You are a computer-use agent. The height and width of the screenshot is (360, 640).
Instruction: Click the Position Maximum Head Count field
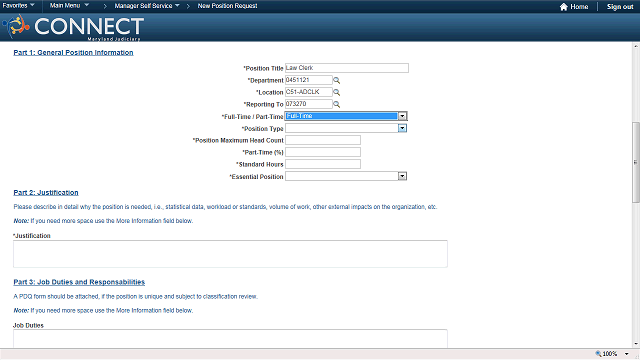323,140
